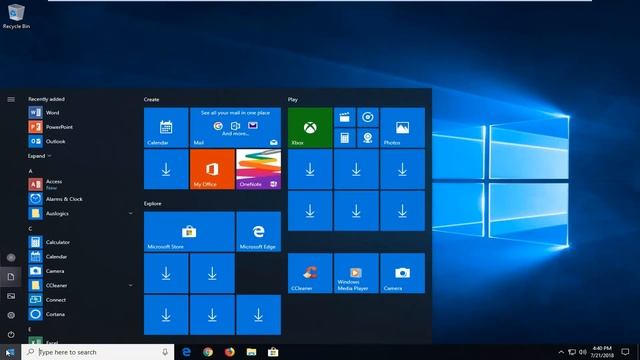Open the Windows Media Player tile

click(x=356, y=273)
